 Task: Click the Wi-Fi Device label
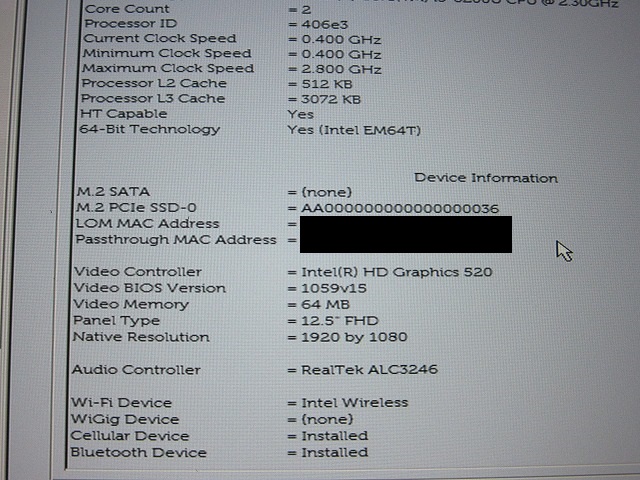pos(122,403)
